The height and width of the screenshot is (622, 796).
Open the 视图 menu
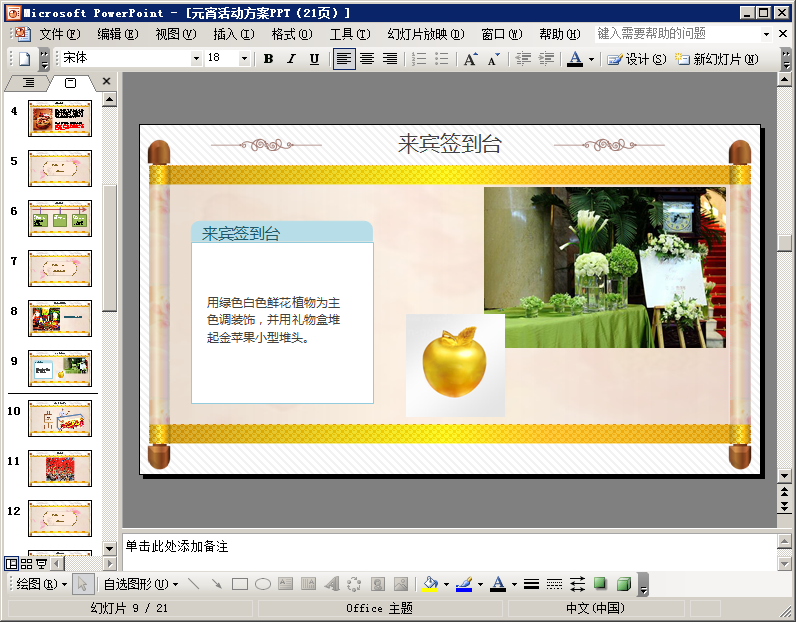point(176,34)
